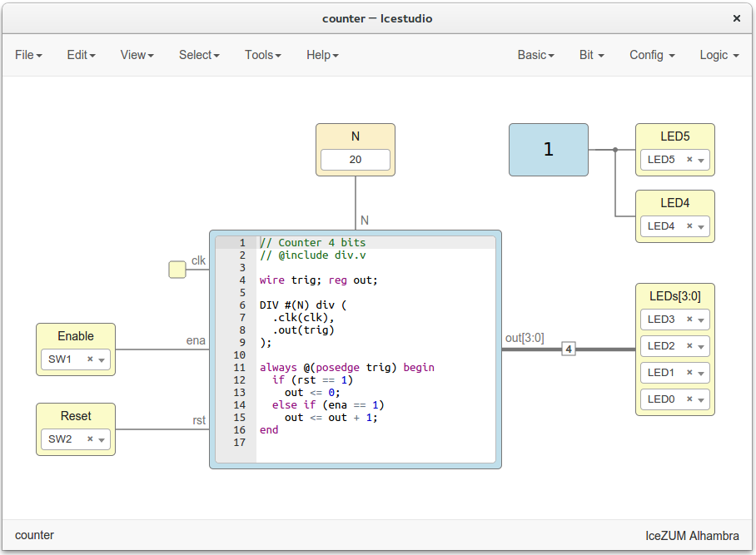Open the Help menu
The image size is (756, 555).
click(x=322, y=55)
